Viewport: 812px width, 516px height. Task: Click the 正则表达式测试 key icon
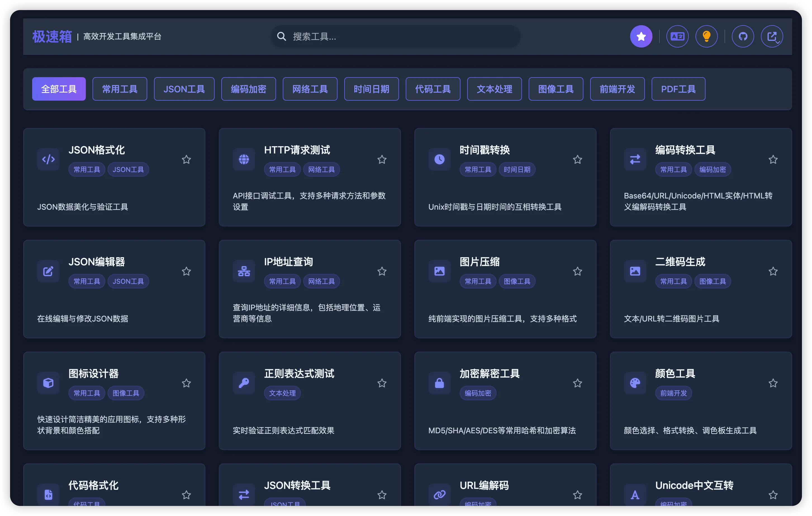pyautogui.click(x=244, y=383)
